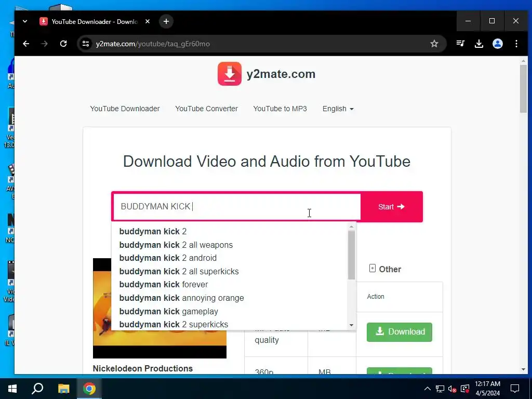Click the browser back arrow
The height and width of the screenshot is (399, 532).
(26, 44)
